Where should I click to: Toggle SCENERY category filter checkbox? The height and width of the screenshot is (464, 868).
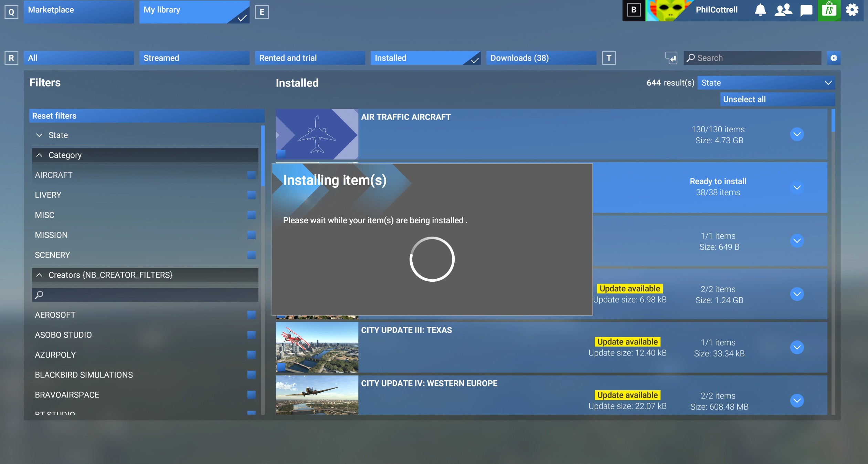point(252,255)
